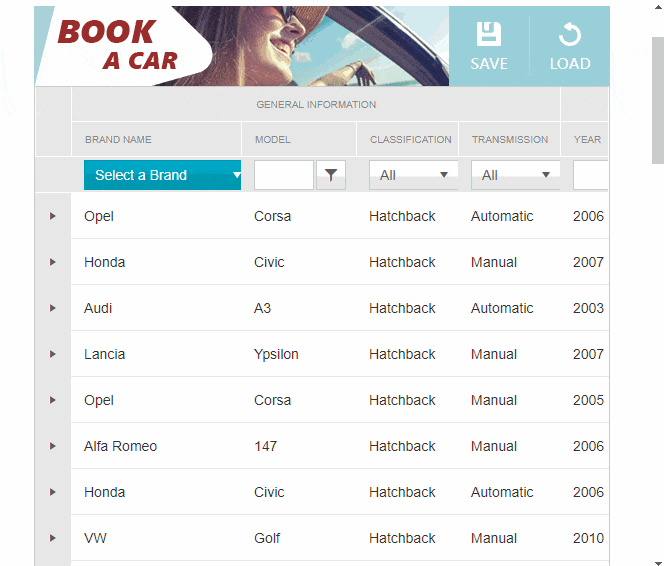
Task: Click Hatchback in the Alfa Romeo row
Action: click(402, 446)
